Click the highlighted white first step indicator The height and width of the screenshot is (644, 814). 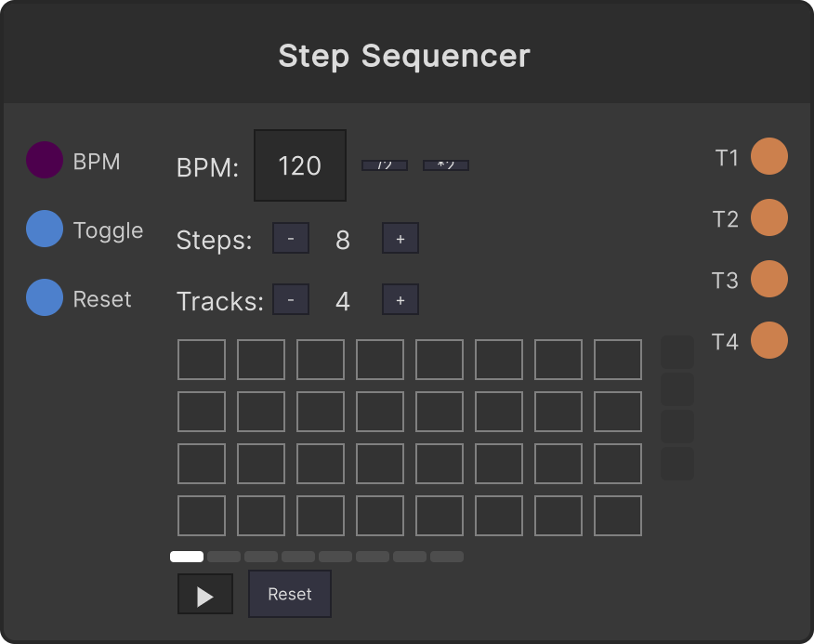click(x=187, y=557)
